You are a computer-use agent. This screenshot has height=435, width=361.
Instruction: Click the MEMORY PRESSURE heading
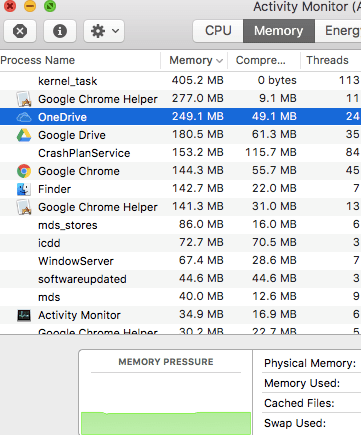click(166, 362)
